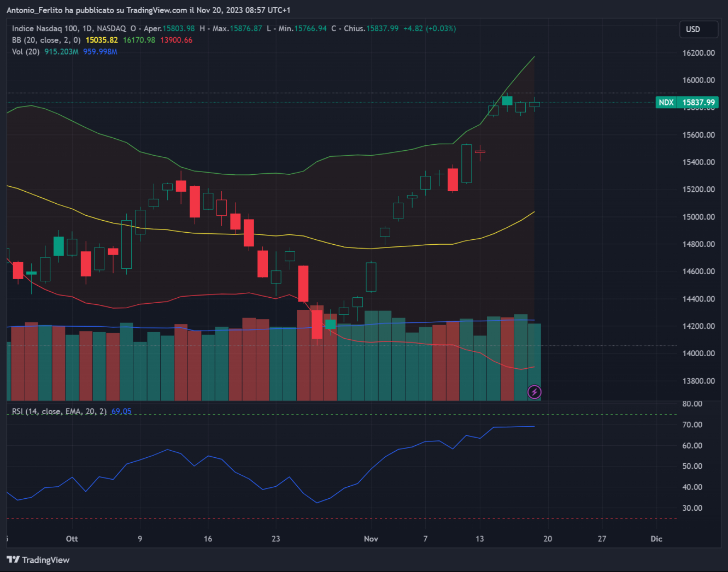Click the Vol (20) indicator legend
The image size is (728, 572).
[x=26, y=51]
